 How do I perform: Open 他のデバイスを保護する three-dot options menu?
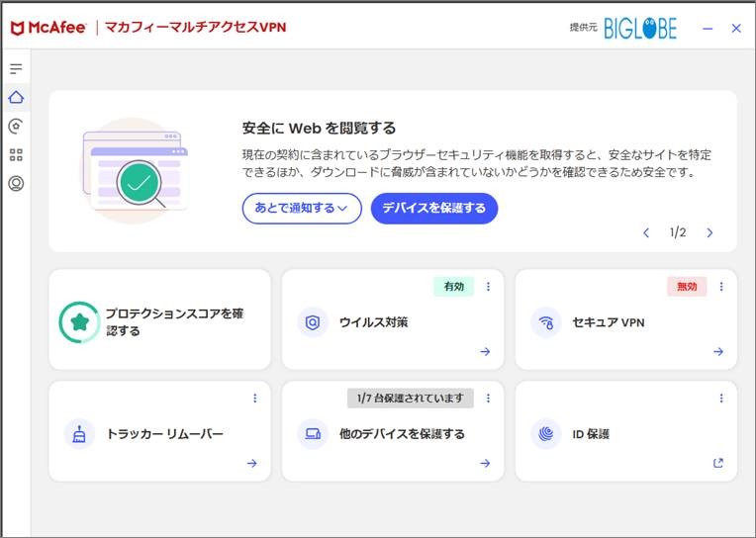[489, 398]
